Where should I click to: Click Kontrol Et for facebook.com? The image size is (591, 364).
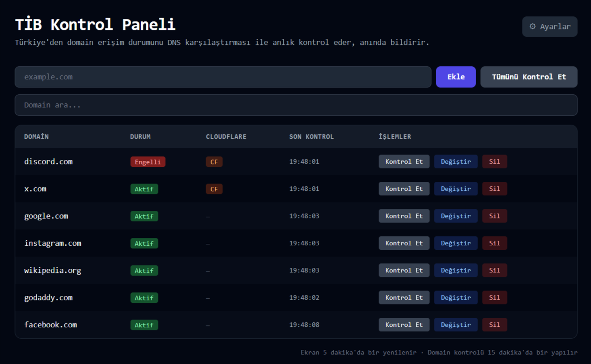click(x=404, y=325)
